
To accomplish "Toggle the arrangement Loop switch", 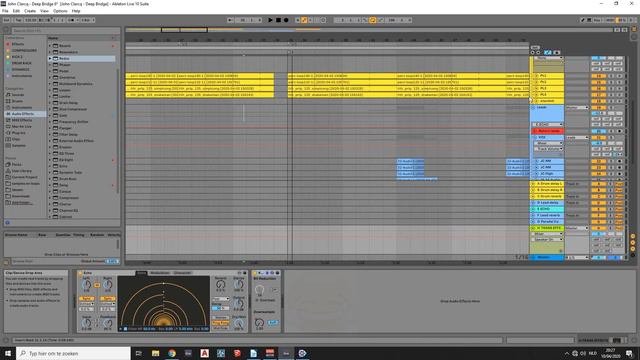I will (x=372, y=20).
